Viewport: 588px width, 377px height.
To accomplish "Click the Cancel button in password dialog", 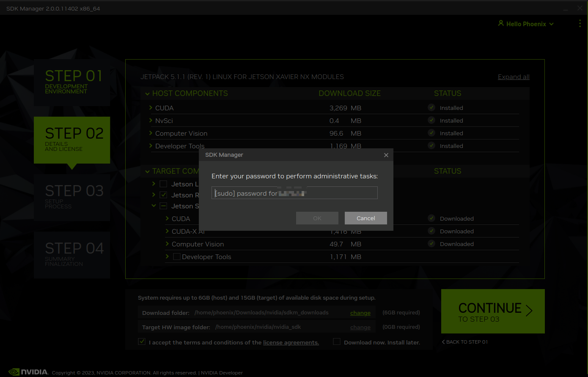I will point(366,218).
